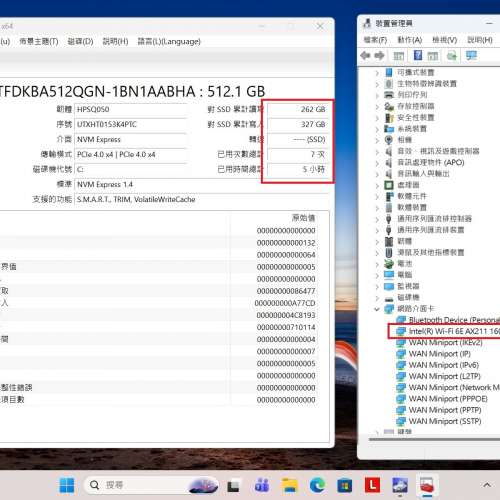Click the show/hide console tree toolbar icon
This screenshot has height=500, width=500.
398,56
